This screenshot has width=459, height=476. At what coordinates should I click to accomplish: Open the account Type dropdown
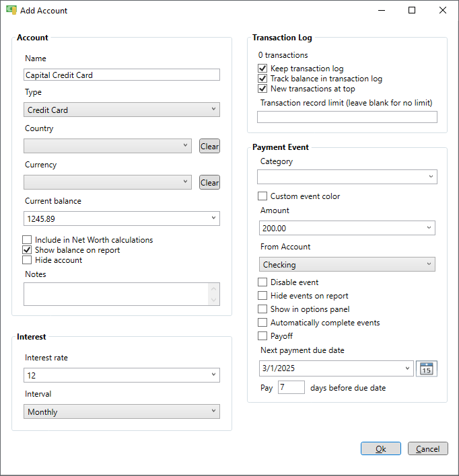(122, 110)
